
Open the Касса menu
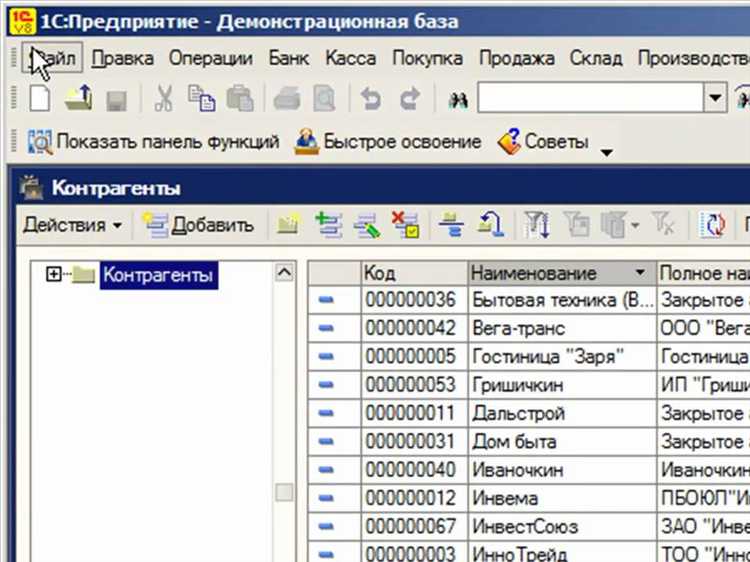click(x=351, y=58)
